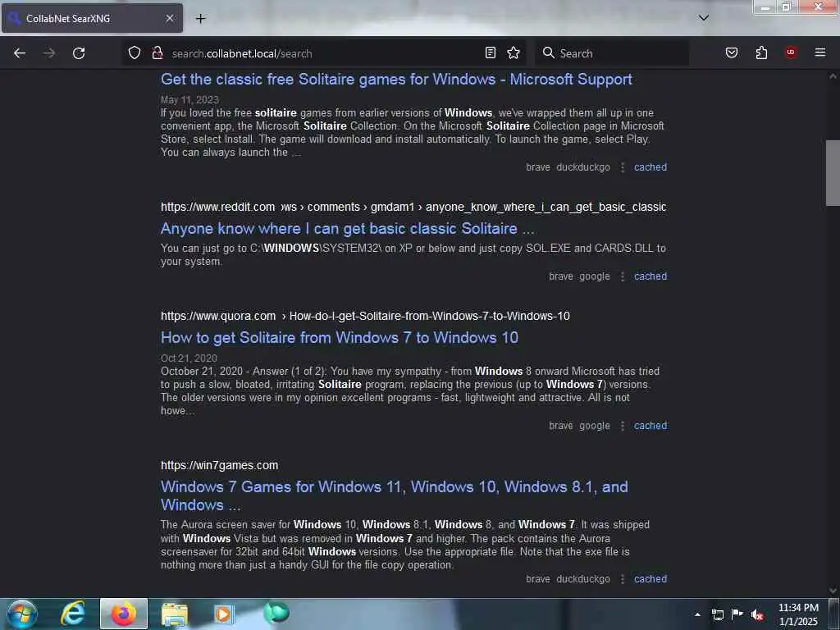840x630 pixels.
Task: Expand options menu for Microsoft Support result
Action: click(x=623, y=167)
